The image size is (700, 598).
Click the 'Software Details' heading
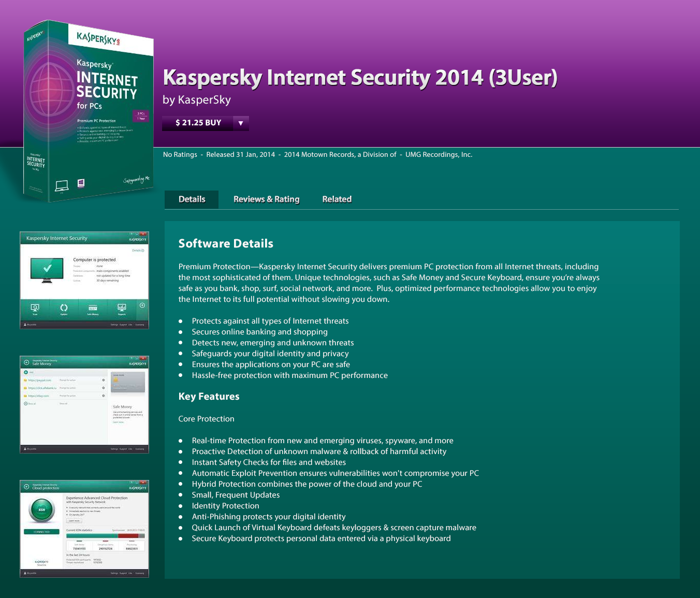coord(226,243)
